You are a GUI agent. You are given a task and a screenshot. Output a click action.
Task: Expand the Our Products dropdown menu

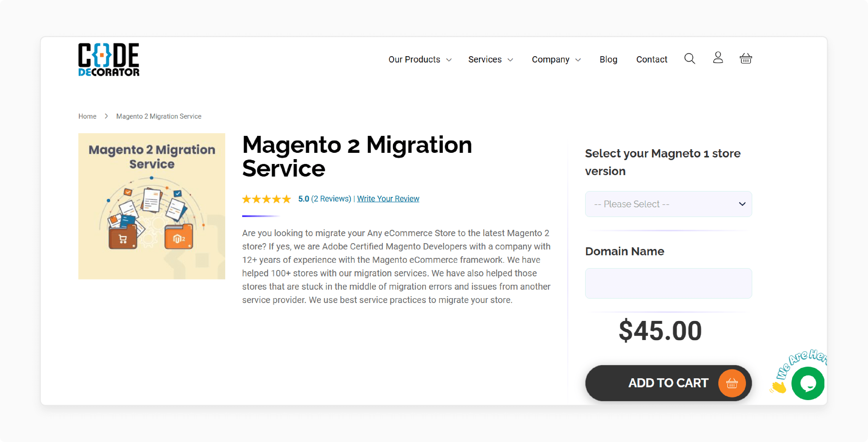pyautogui.click(x=419, y=59)
